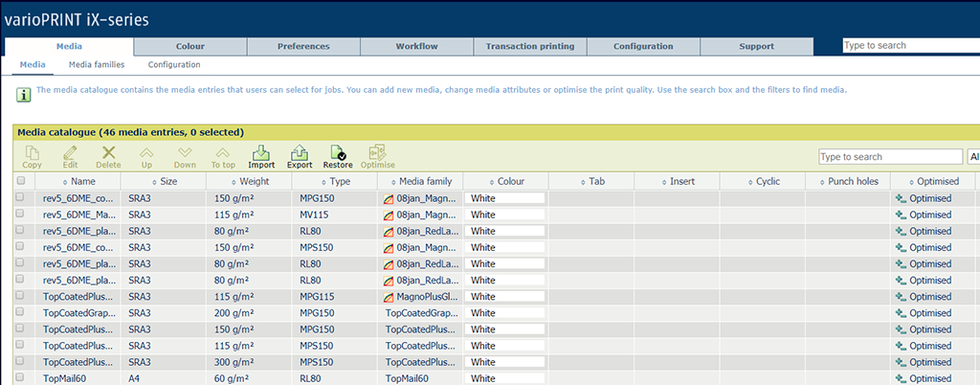Sort table by Size column

click(x=164, y=181)
